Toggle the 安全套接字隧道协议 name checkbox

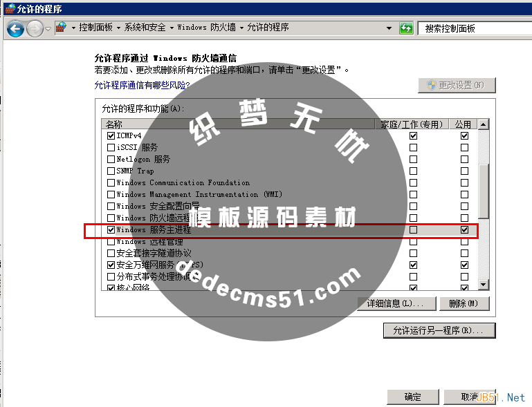coord(111,253)
